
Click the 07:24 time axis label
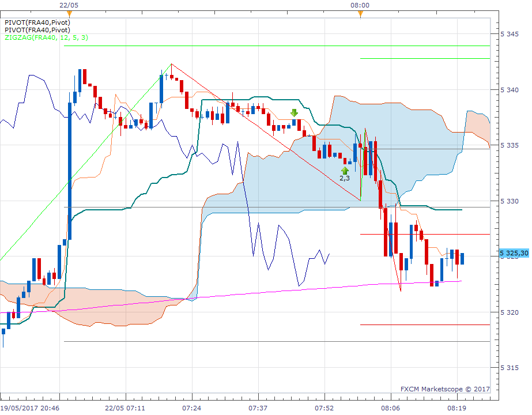[x=192, y=408]
